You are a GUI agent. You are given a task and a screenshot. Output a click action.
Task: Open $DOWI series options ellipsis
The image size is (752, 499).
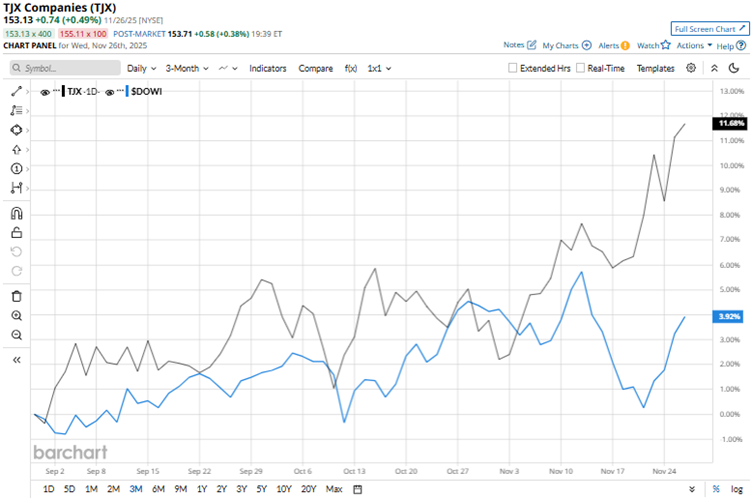(x=120, y=91)
